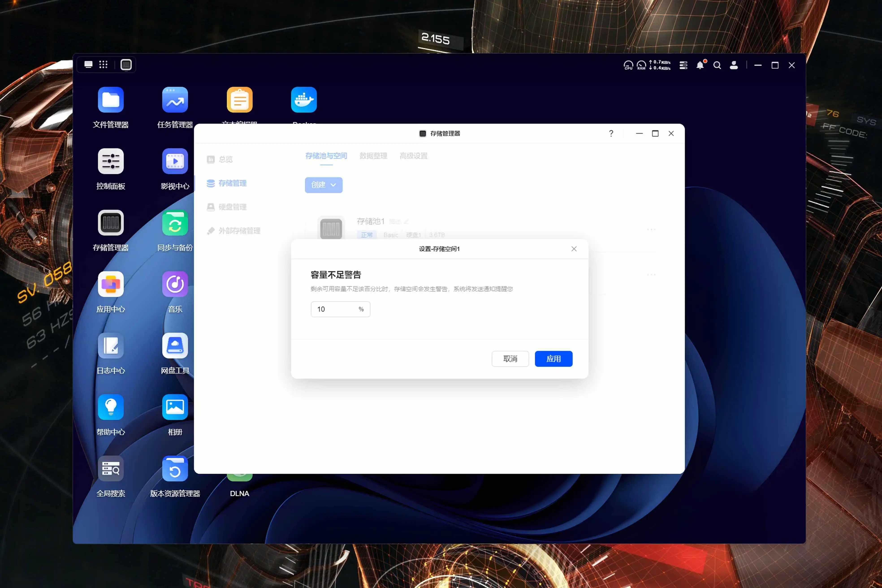
Task: Open 控制面板 from the desktop
Action: click(x=111, y=161)
